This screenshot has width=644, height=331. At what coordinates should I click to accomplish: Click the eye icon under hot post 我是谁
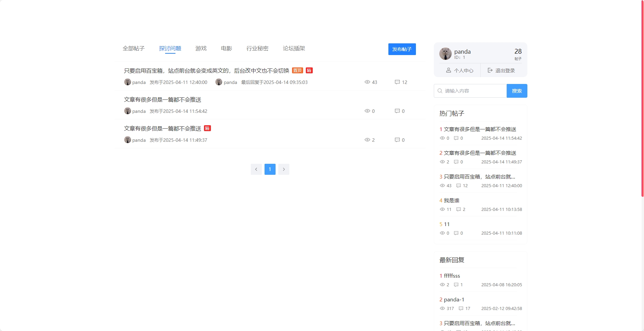pos(442,209)
